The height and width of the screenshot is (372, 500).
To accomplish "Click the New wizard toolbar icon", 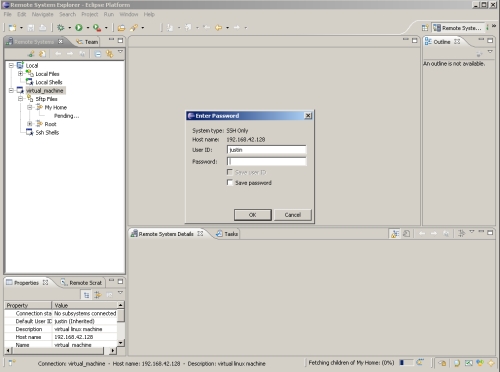I will (x=13, y=28).
